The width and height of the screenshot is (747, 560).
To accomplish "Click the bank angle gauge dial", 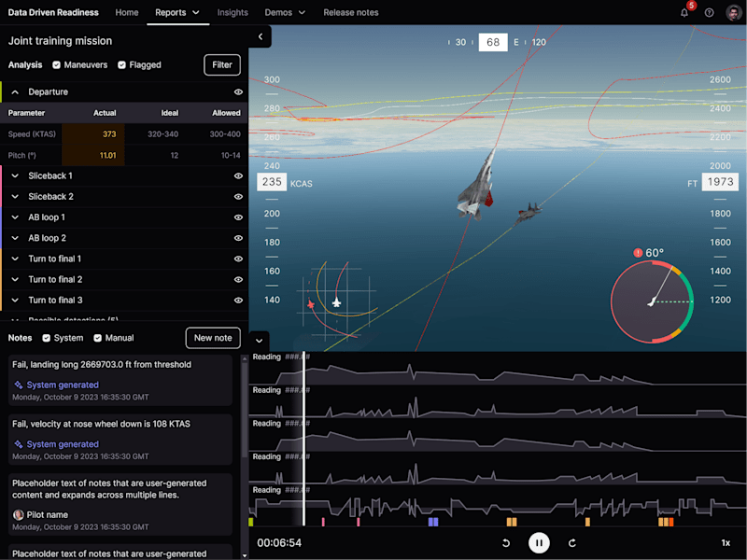I will pyautogui.click(x=652, y=301).
